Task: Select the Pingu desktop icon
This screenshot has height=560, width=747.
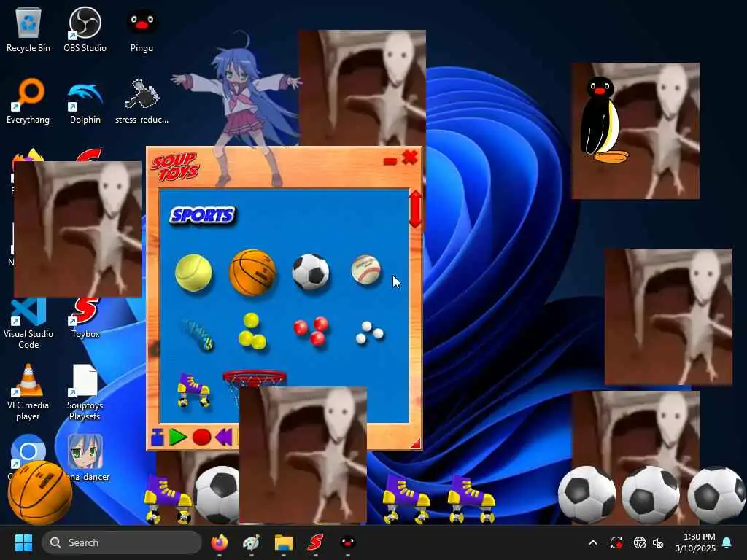Action: click(x=142, y=31)
